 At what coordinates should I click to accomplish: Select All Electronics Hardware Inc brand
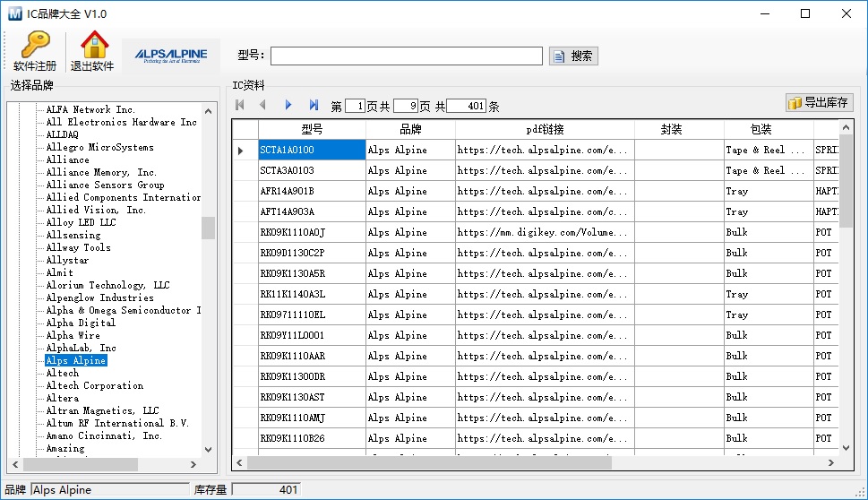(x=121, y=123)
